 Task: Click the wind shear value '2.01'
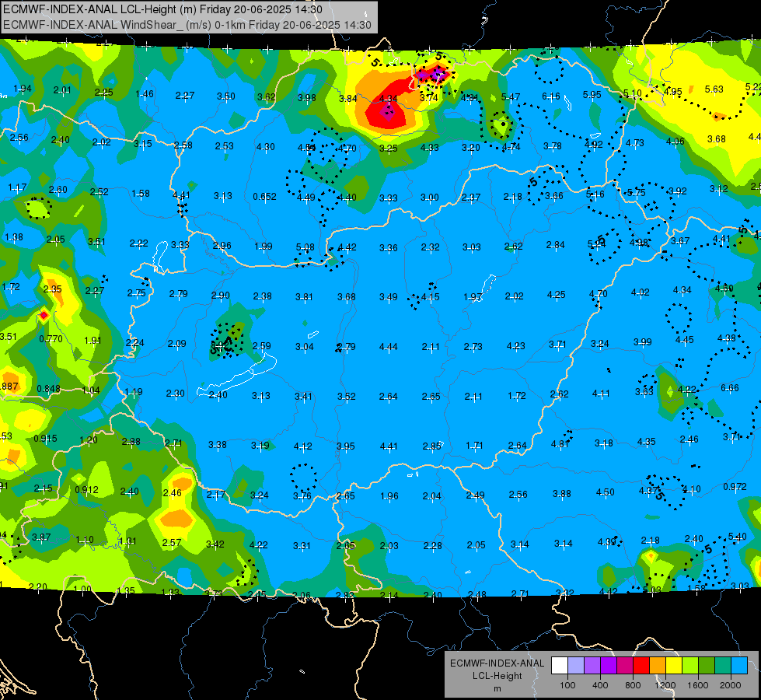coord(62,90)
